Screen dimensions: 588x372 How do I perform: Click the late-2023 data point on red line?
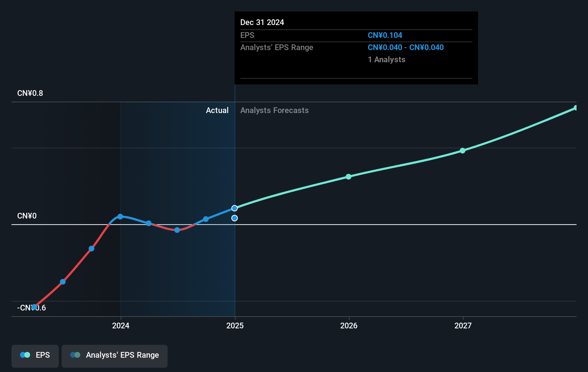tap(92, 249)
